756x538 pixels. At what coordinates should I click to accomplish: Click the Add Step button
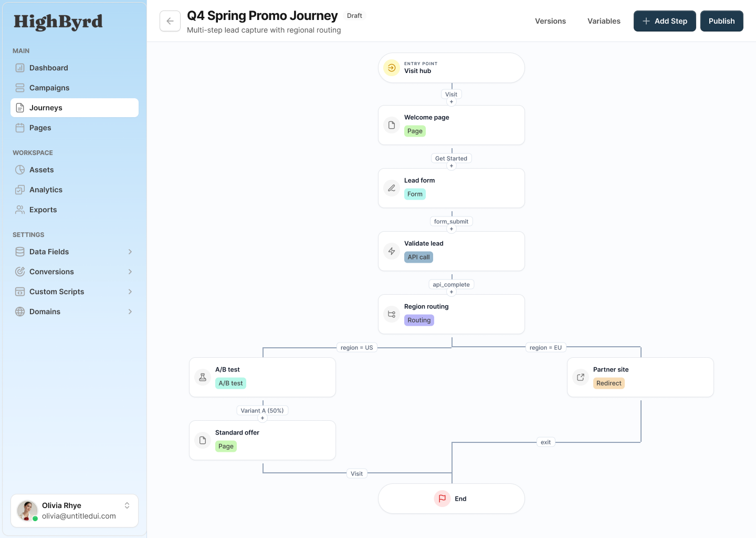point(665,21)
